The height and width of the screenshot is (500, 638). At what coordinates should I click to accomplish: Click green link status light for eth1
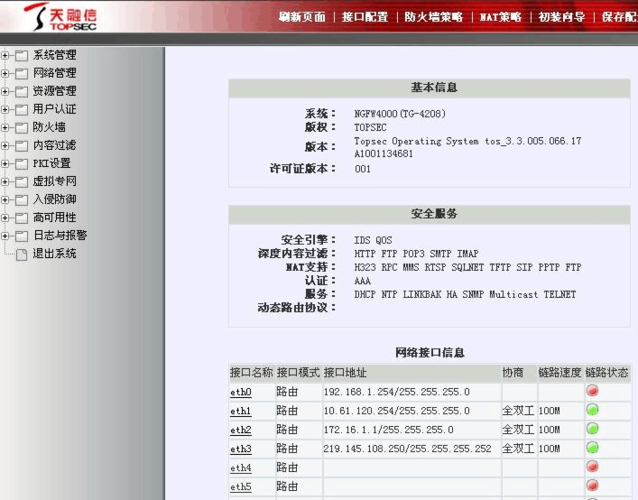click(x=592, y=410)
